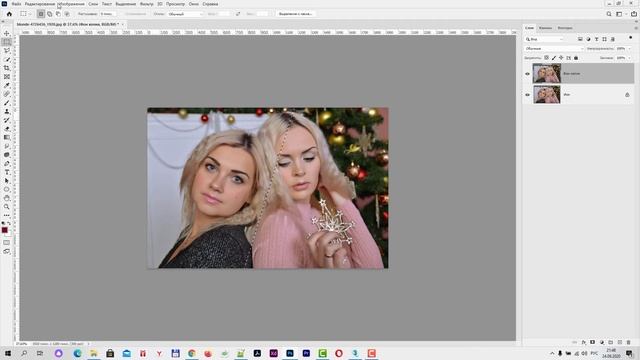
Task: Select the Gradient tool
Action: [7, 138]
